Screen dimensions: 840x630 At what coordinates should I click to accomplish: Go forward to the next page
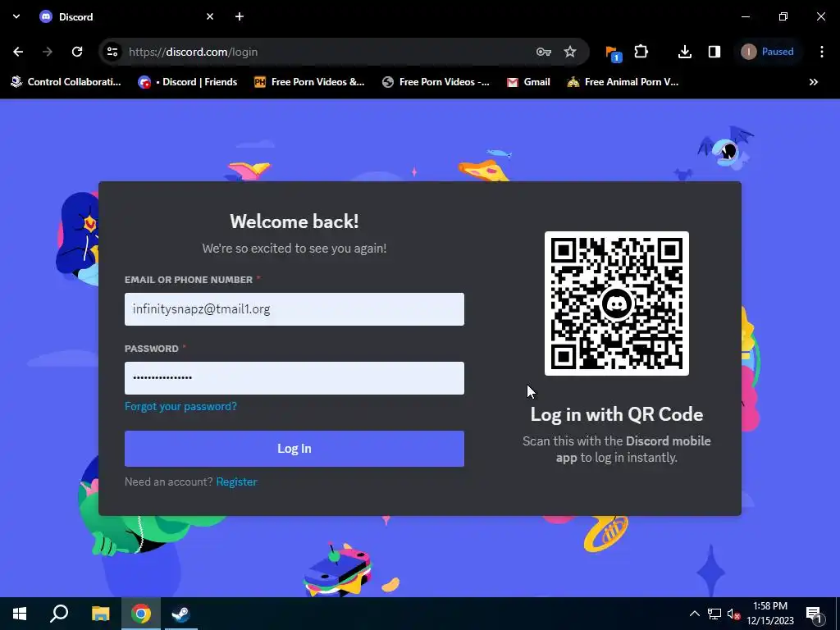48,52
